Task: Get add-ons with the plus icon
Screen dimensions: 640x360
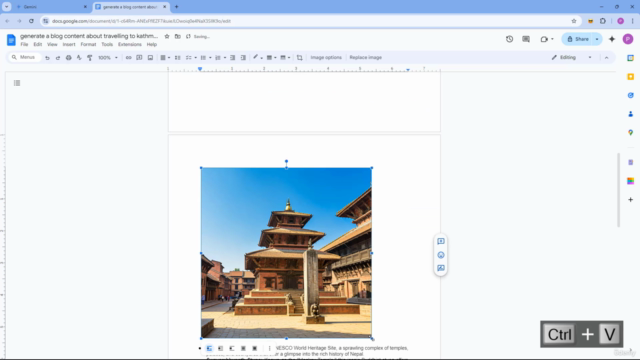Action: pyautogui.click(x=631, y=200)
